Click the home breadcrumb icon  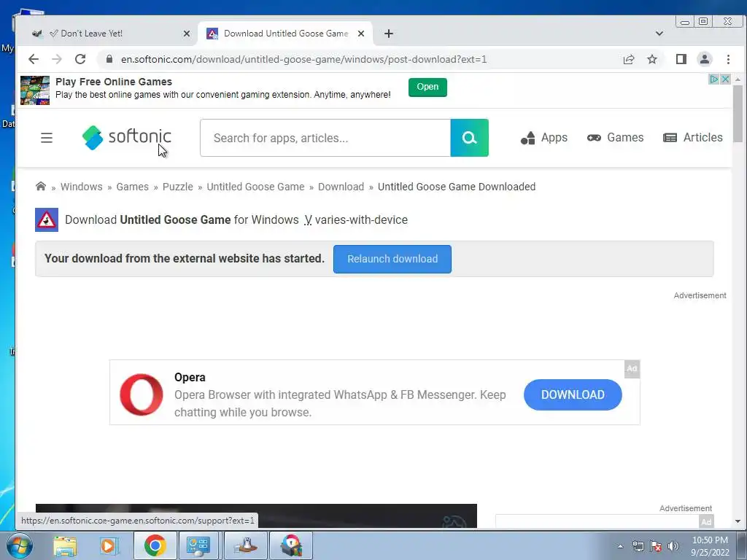[41, 186]
